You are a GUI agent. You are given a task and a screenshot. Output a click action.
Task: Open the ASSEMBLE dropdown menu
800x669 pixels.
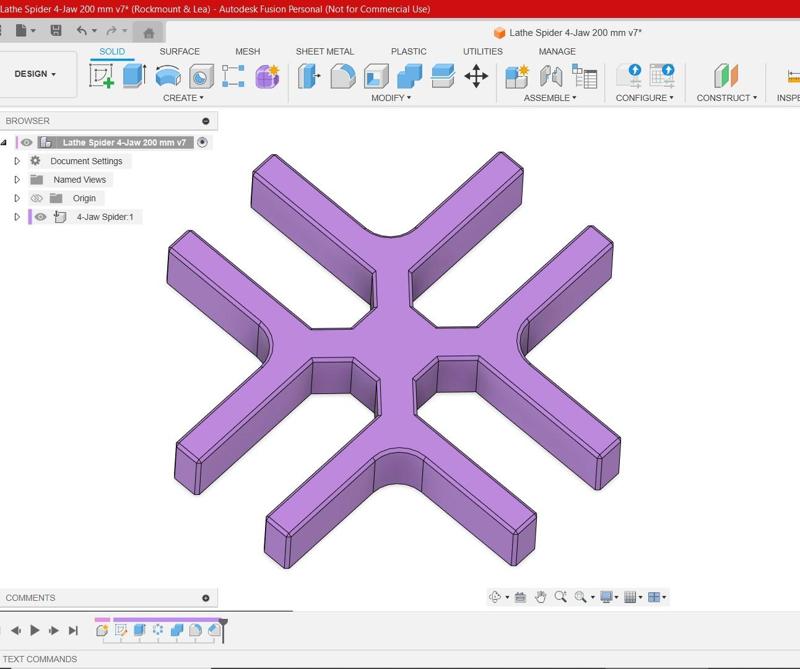coord(550,97)
